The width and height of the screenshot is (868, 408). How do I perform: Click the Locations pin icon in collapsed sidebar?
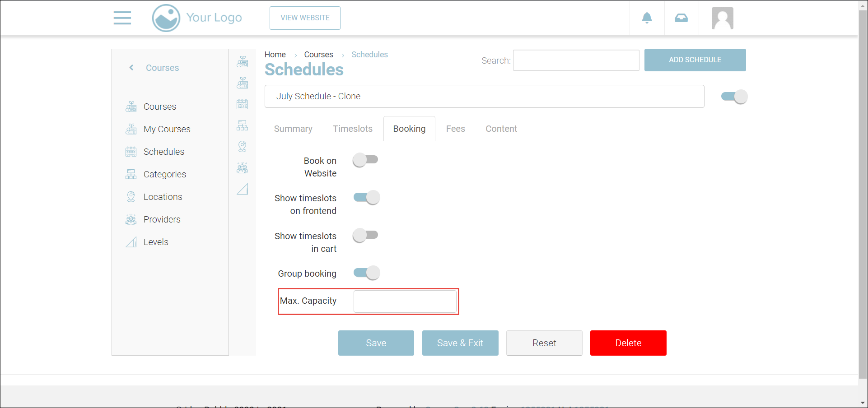(x=243, y=147)
